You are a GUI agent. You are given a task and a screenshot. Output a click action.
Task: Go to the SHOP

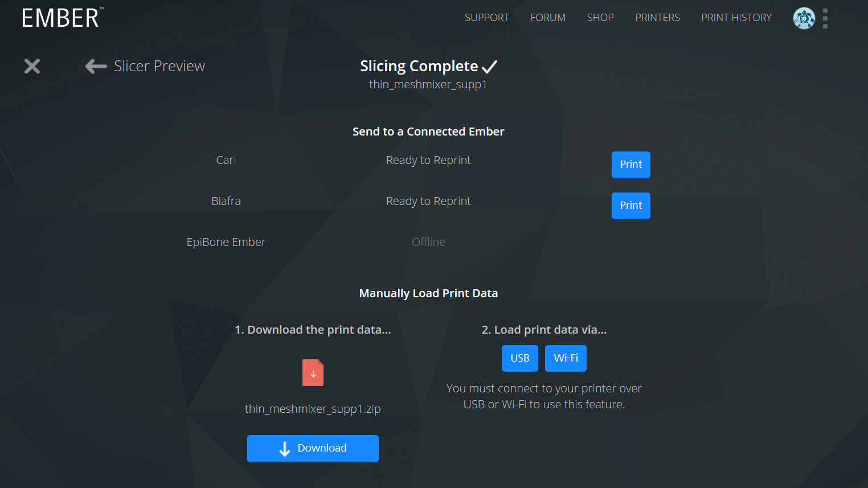600,18
